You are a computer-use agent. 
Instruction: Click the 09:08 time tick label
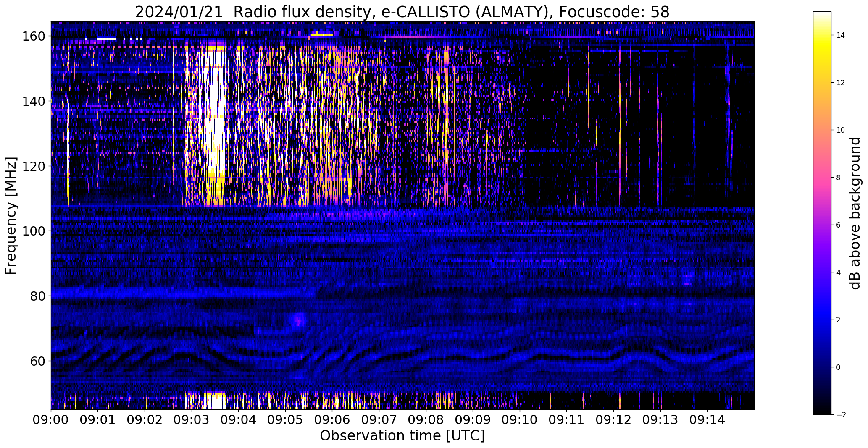click(426, 420)
